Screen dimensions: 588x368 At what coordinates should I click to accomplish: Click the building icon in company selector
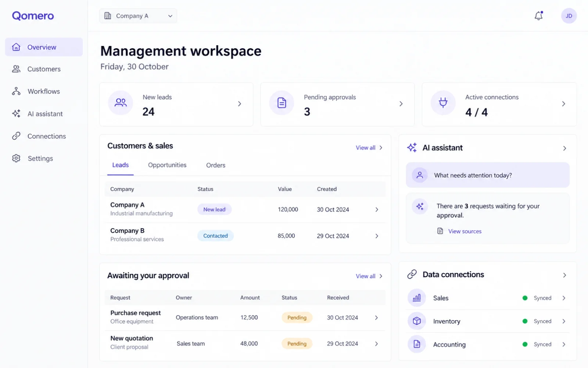(x=108, y=16)
